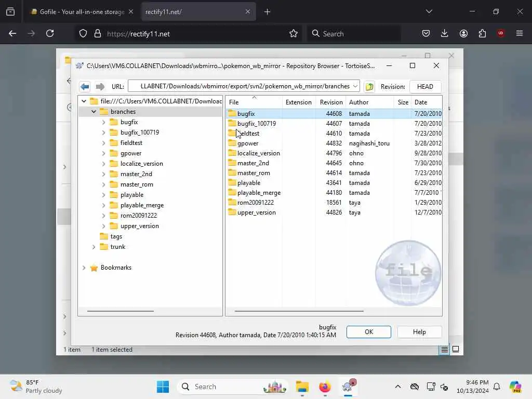Select master_rom in the file list
The image size is (532, 399).
[x=254, y=172]
